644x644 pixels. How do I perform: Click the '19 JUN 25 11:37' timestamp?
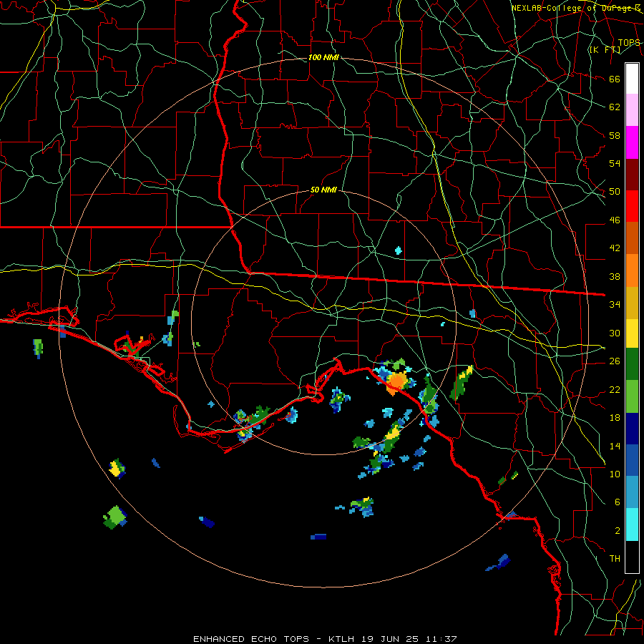409,639
